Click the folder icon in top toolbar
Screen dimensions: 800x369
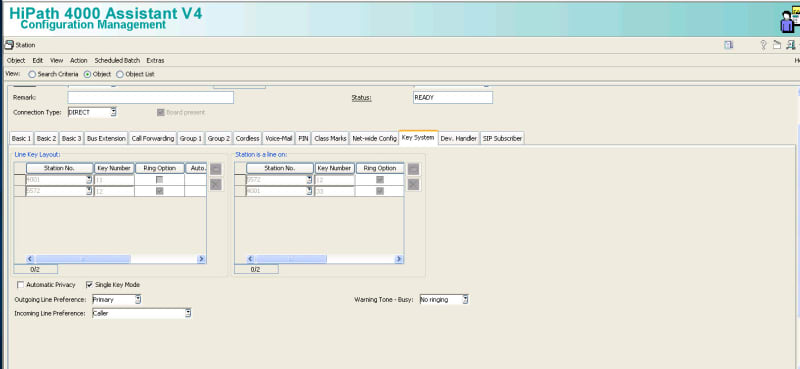777,45
